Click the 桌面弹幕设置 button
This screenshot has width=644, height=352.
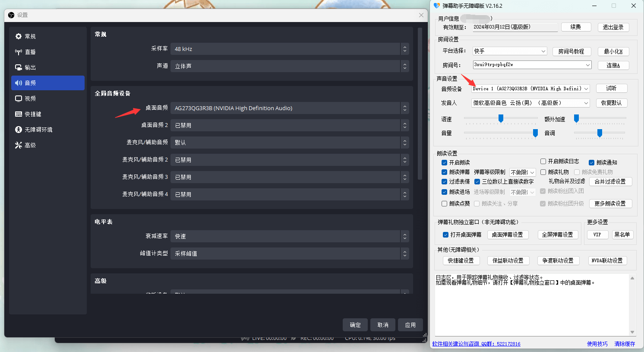508,235
